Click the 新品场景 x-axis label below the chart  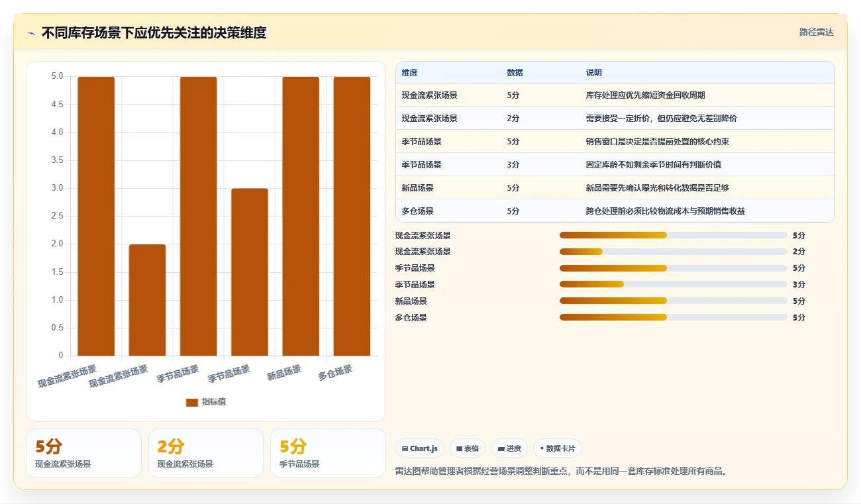[x=285, y=373]
